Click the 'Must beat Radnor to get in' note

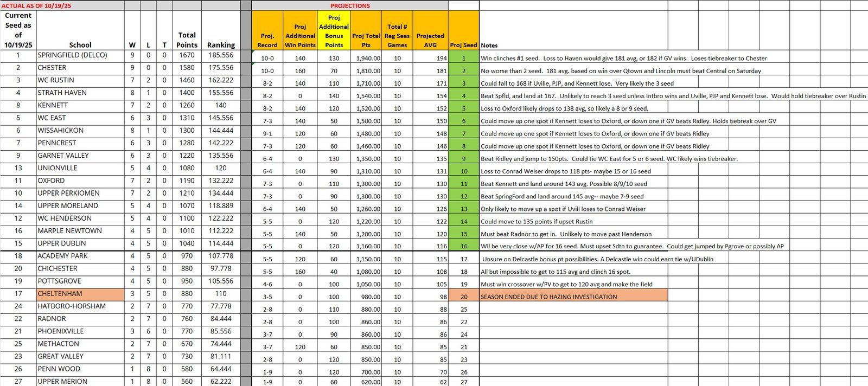point(566,234)
